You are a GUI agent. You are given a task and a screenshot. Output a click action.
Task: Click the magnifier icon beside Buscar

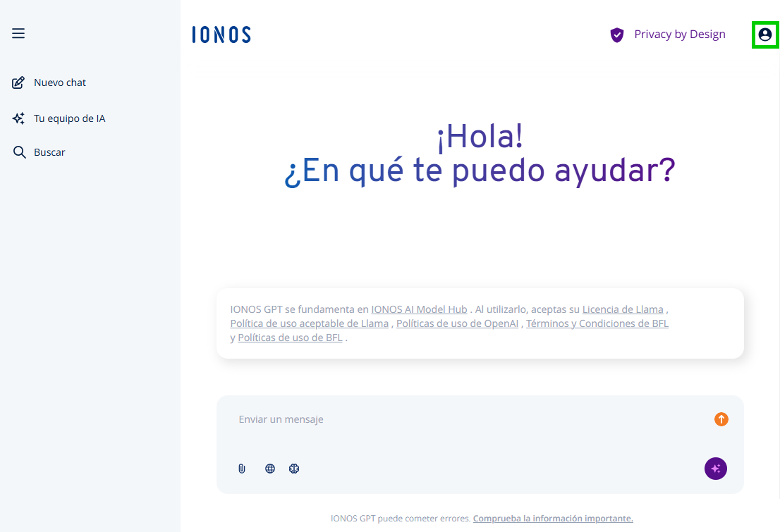point(19,152)
